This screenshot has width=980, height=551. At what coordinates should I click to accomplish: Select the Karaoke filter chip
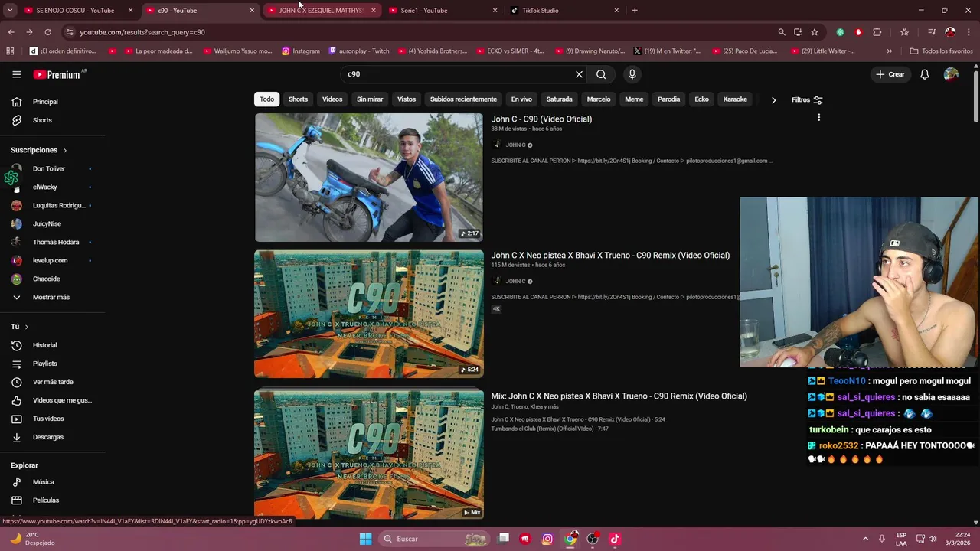click(735, 99)
